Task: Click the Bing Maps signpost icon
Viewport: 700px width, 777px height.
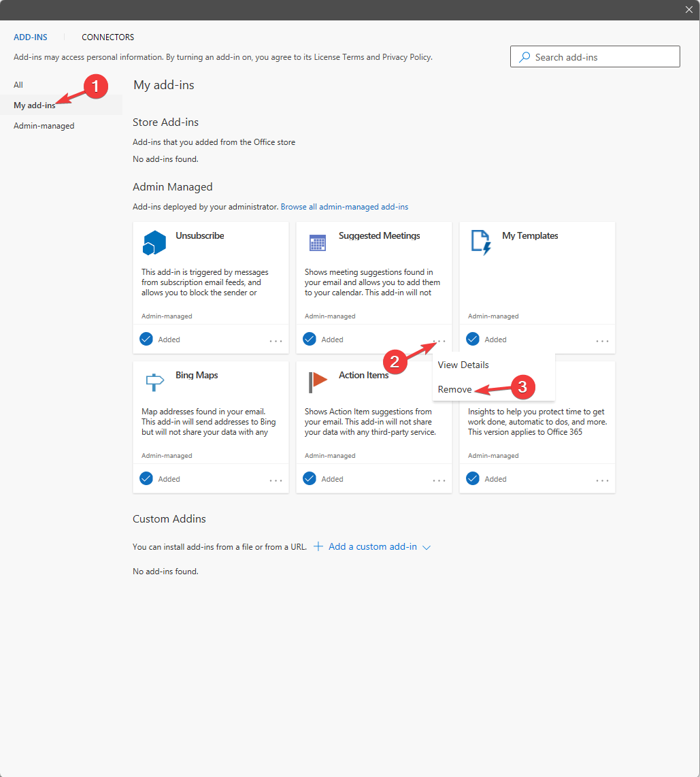Action: 154,382
